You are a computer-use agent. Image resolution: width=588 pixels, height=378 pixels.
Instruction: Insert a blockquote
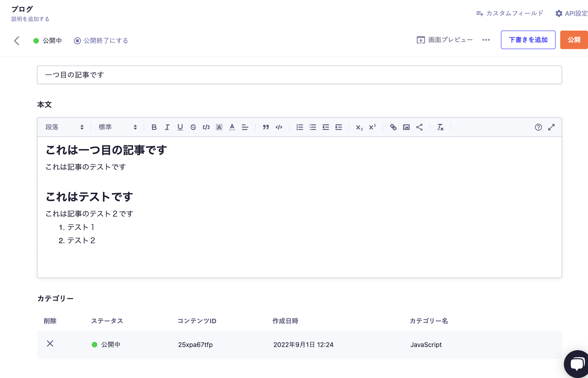pos(266,127)
